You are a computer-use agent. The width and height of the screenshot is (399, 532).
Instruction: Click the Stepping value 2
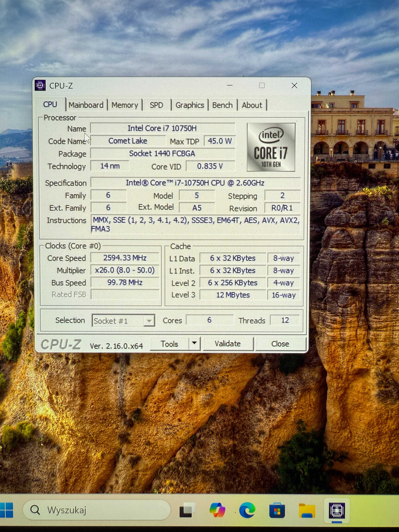pos(282,195)
